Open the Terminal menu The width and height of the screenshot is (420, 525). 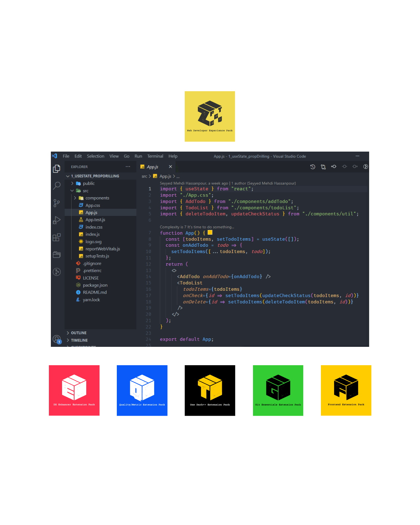click(x=155, y=156)
